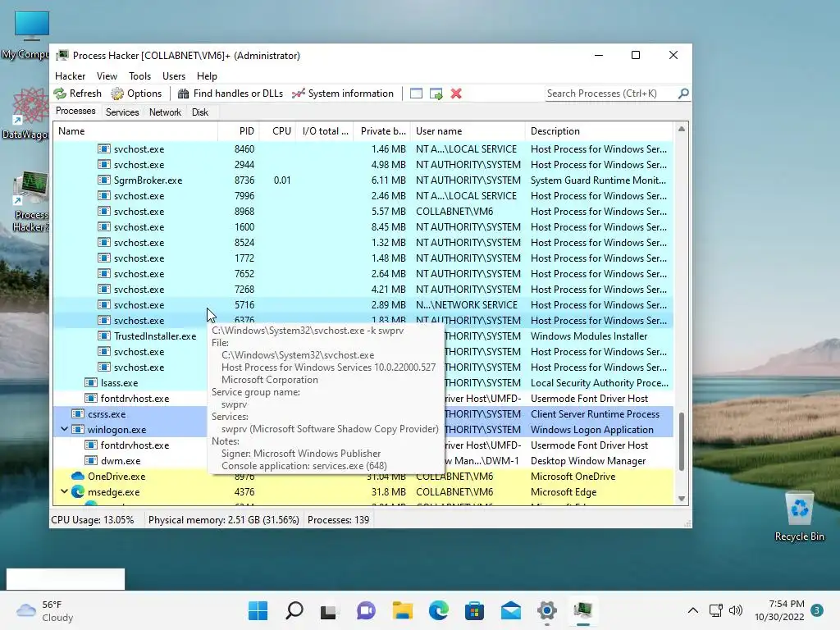Click PID cell 7268
Image resolution: width=840 pixels, height=630 pixels.
click(x=244, y=290)
